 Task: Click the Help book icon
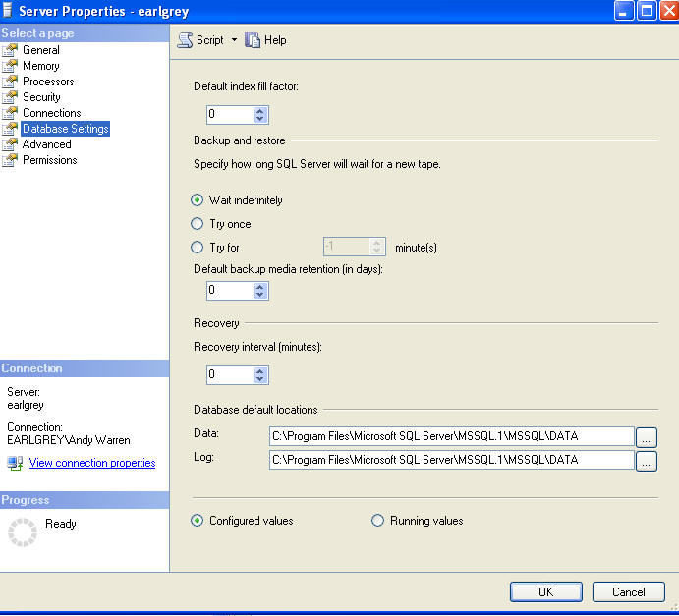(x=253, y=40)
